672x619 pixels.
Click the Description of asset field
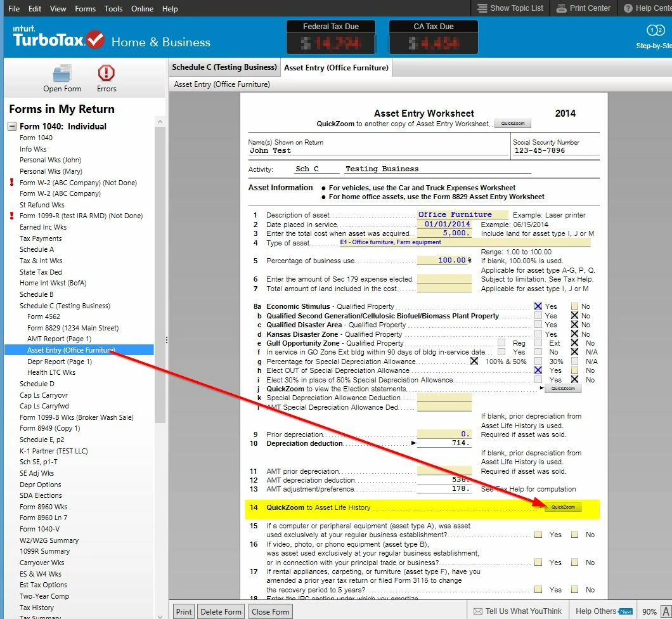tap(463, 215)
